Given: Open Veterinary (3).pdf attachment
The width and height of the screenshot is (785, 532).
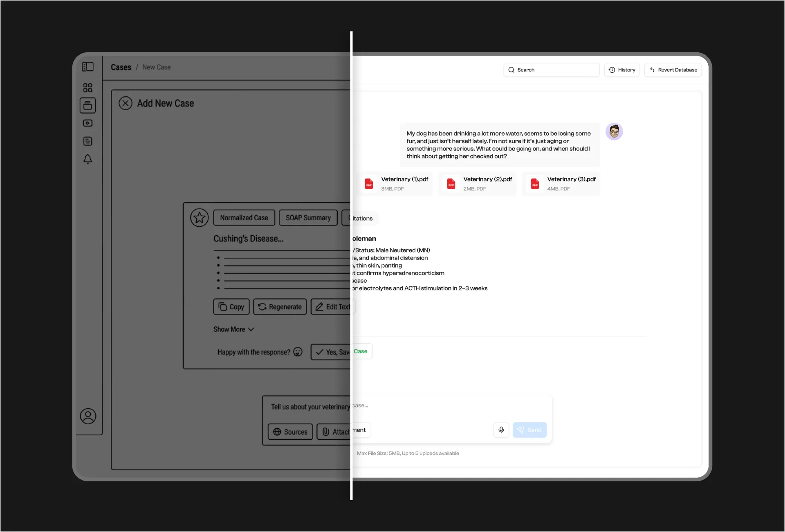Looking at the screenshot, I should pyautogui.click(x=561, y=183).
